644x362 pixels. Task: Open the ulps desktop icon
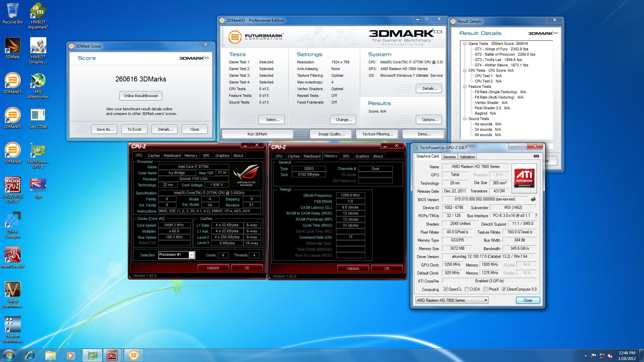point(38,188)
